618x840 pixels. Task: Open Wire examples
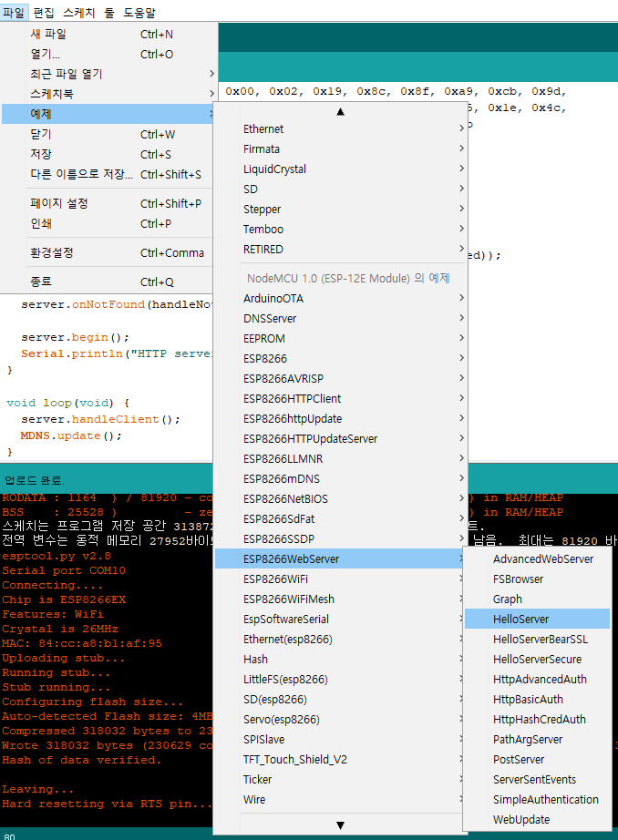click(341, 799)
